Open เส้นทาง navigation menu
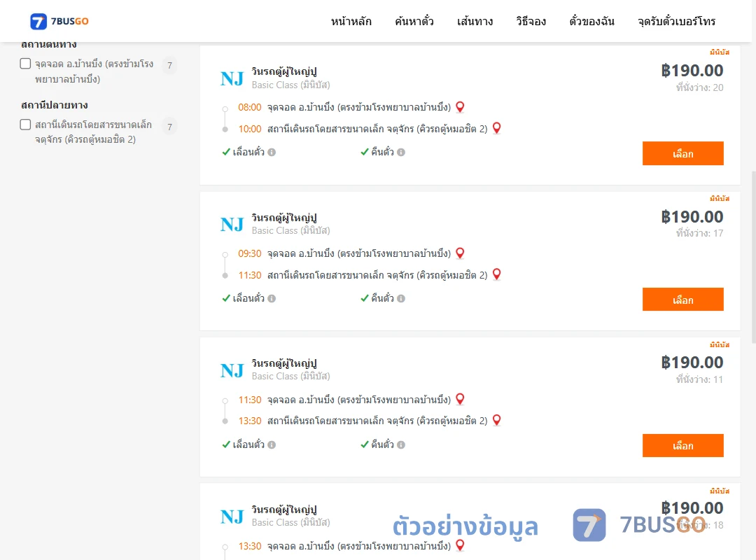Viewport: 756px width, 560px height. click(x=475, y=21)
